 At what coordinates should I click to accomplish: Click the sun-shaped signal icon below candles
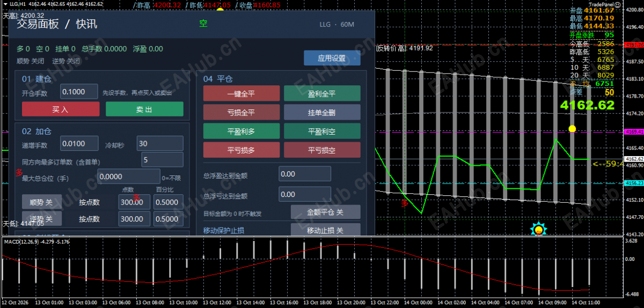[538, 230]
